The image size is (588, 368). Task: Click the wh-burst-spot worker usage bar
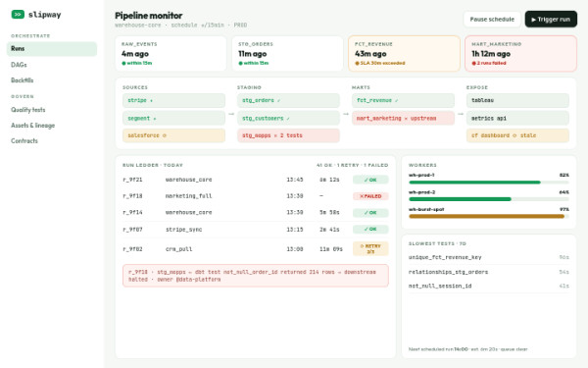pyautogui.click(x=489, y=216)
